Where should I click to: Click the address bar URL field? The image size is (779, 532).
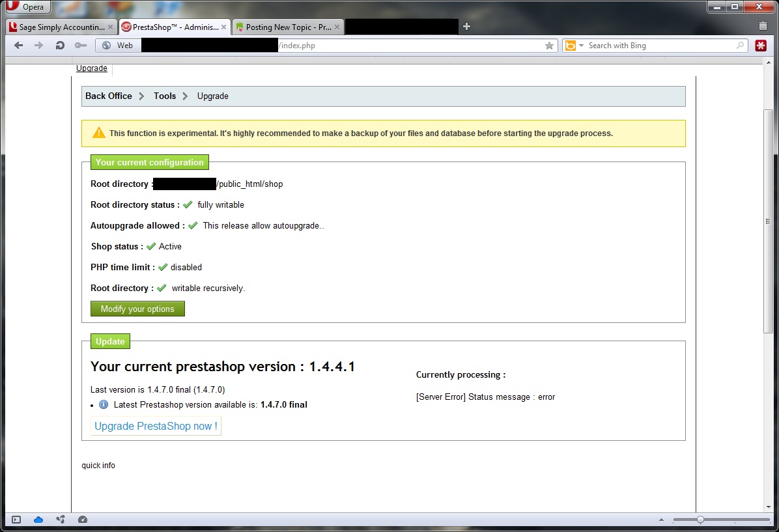pos(326,45)
